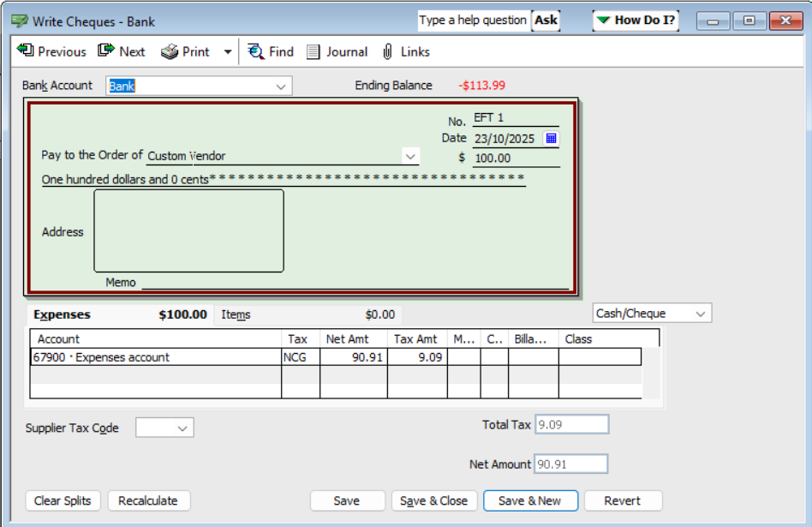Select the '67900 · Expenses account' cell
Screen dimensions: 812x527
[x=156, y=357]
